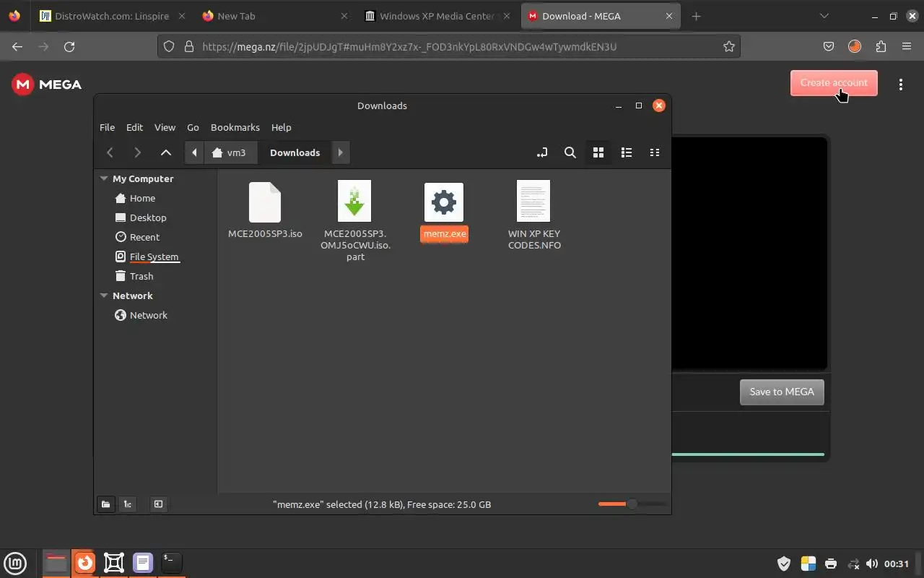Switch to New Tab tab
Image resolution: width=924 pixels, height=578 pixels.
(274, 16)
